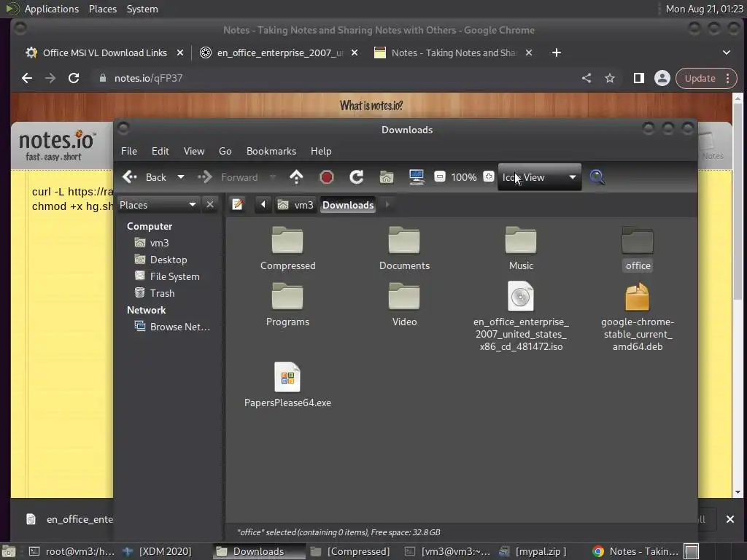
Task: Go Back in the file manager
Action: 144,177
